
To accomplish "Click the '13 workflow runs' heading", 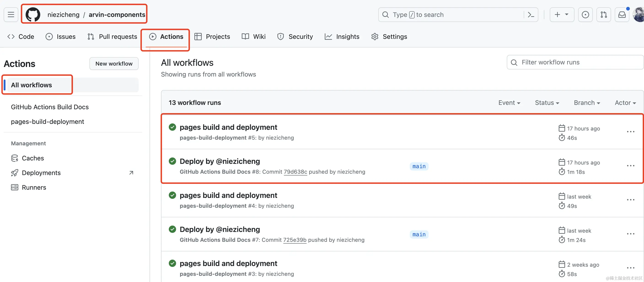I will tap(195, 103).
